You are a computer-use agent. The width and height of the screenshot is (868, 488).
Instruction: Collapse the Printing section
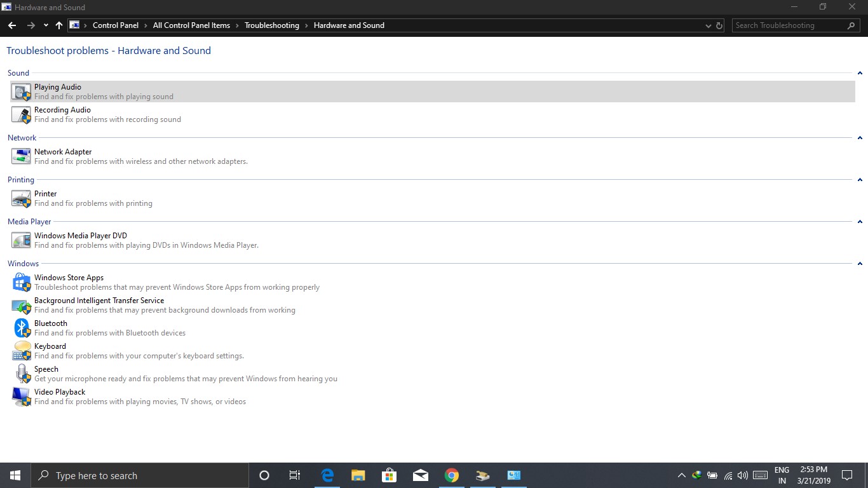(860, 180)
